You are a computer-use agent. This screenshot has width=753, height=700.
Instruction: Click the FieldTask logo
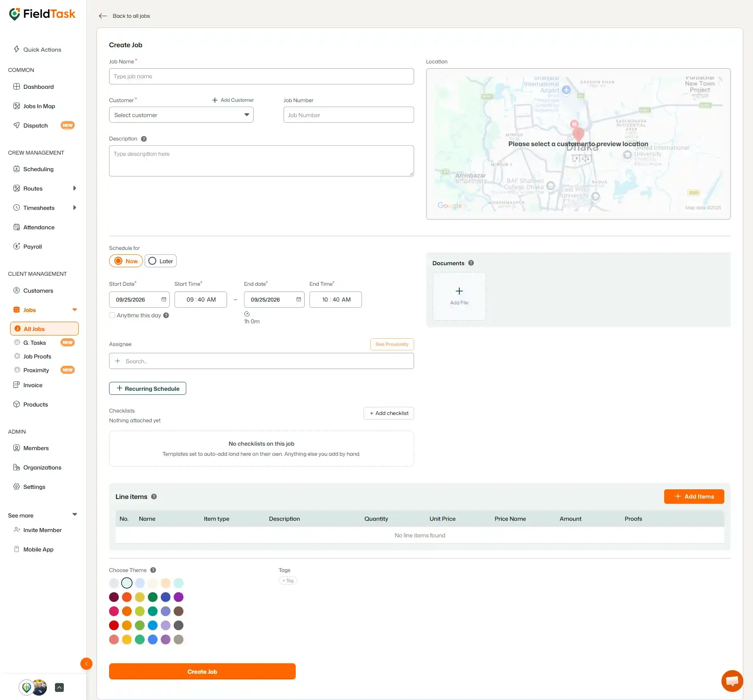click(x=42, y=14)
